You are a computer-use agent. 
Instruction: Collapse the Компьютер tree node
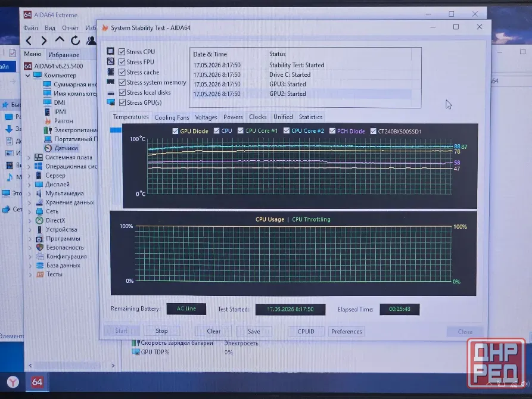pyautogui.click(x=28, y=75)
